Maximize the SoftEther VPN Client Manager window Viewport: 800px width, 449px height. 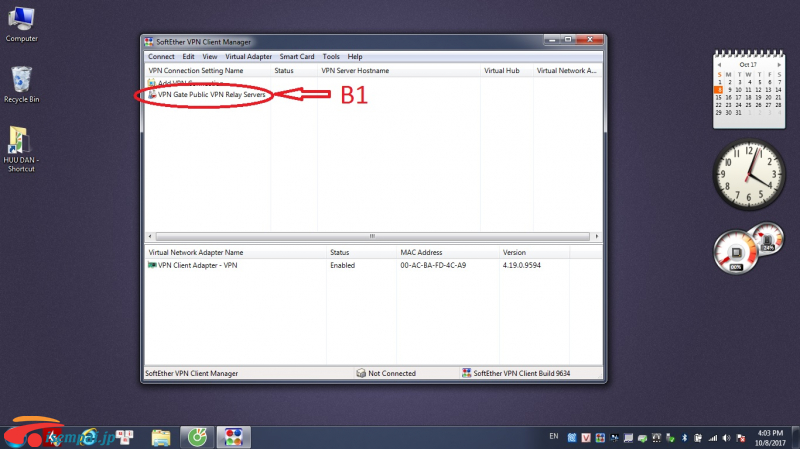point(567,40)
